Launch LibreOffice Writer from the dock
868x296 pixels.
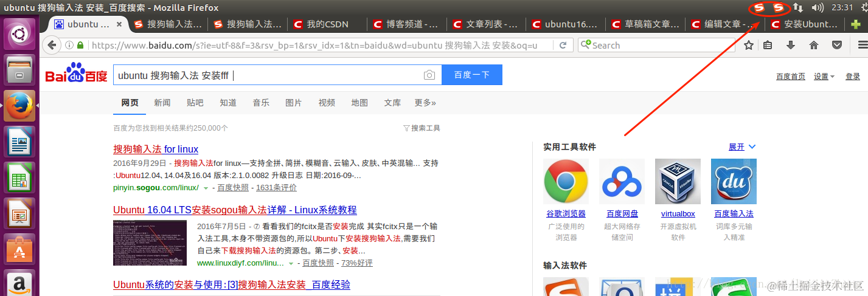point(19,142)
